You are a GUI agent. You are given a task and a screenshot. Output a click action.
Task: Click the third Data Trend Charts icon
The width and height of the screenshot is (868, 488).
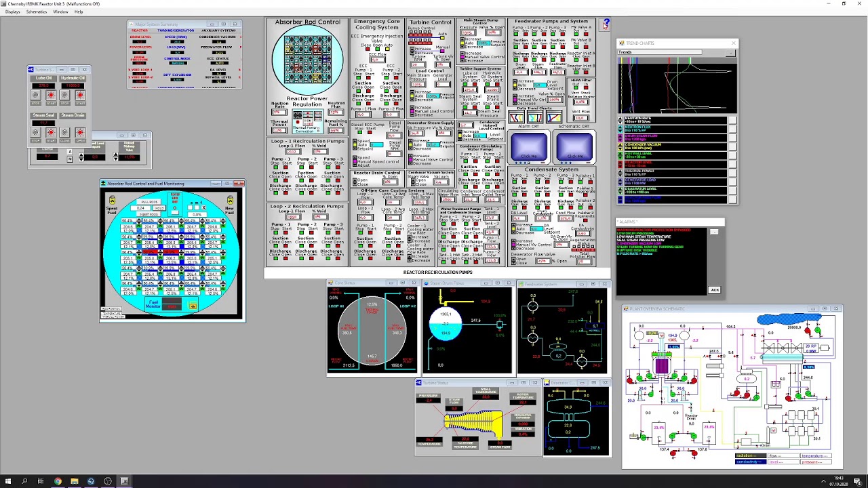coord(553,118)
